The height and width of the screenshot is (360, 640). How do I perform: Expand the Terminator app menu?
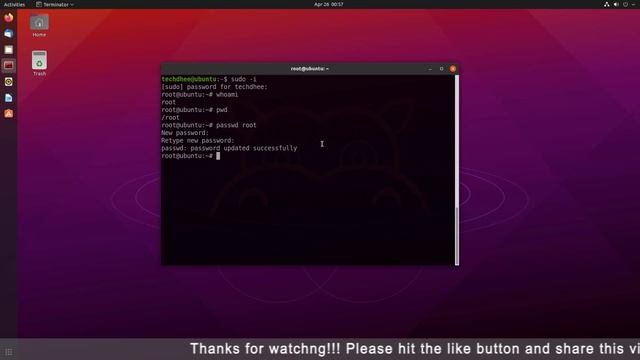pyautogui.click(x=55, y=4)
